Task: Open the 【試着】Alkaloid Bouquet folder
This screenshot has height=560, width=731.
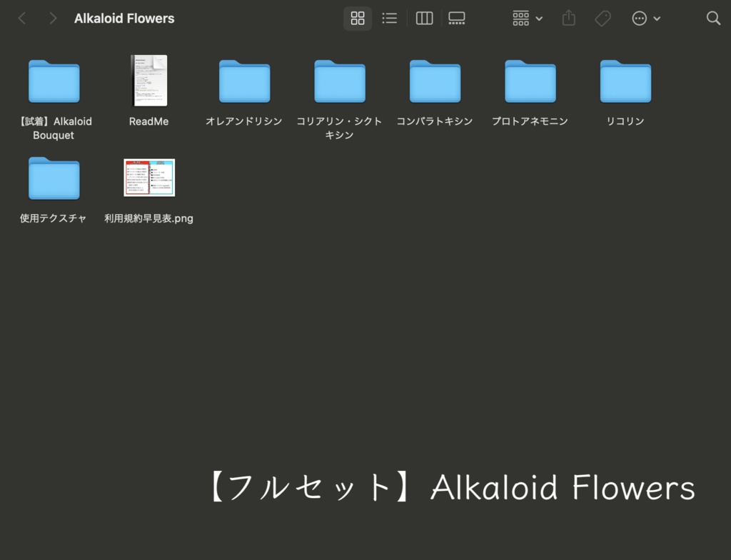Action: [x=54, y=81]
